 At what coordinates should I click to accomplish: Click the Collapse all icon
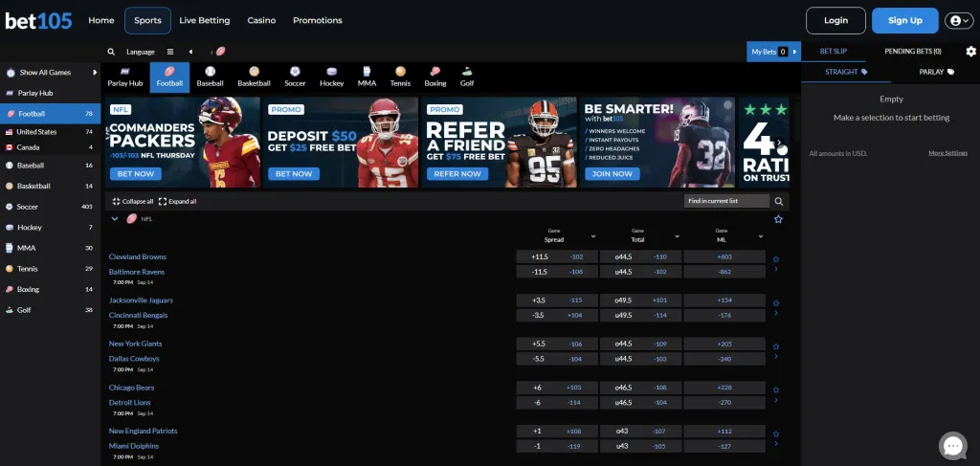point(116,201)
